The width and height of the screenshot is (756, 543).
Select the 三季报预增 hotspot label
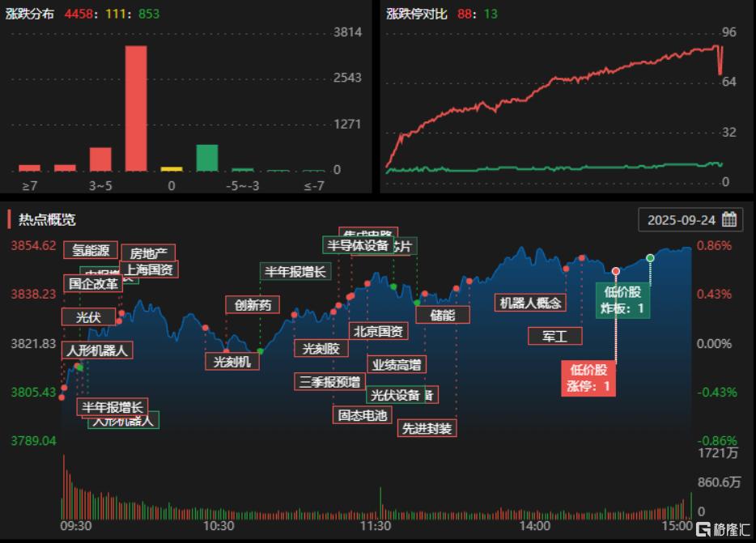click(329, 382)
